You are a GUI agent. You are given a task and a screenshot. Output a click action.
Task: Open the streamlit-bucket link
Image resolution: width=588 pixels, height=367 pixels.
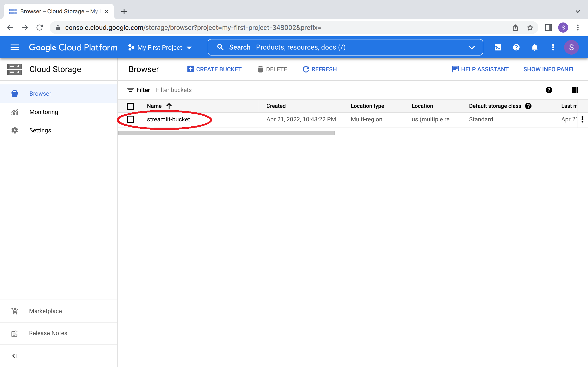click(168, 120)
